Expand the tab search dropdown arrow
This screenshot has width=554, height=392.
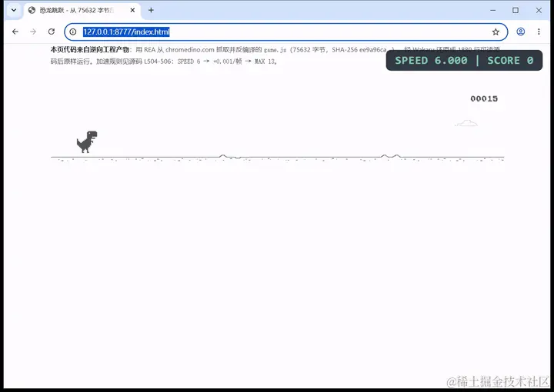coord(14,10)
